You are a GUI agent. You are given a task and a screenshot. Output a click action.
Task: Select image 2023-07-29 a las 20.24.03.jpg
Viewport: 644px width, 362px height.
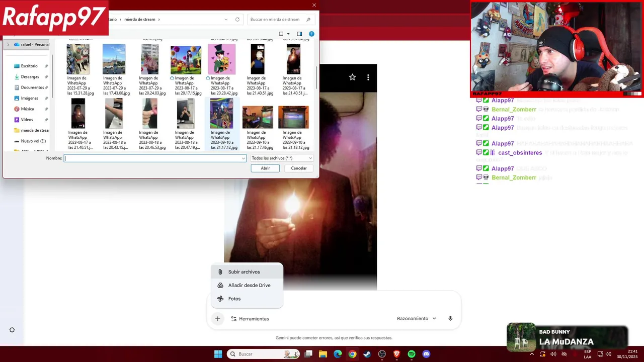(x=149, y=69)
